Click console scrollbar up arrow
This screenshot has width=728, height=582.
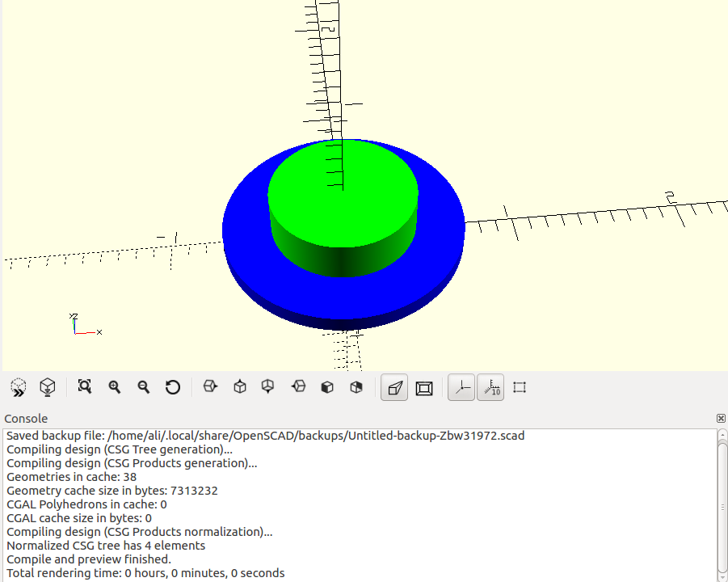(722, 436)
